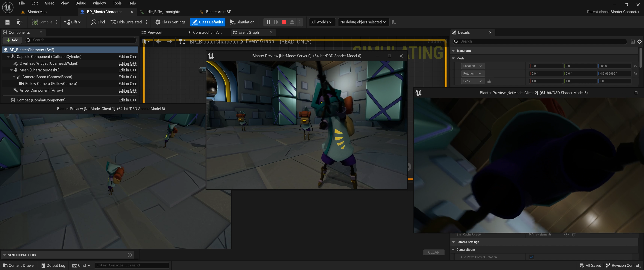The height and width of the screenshot is (270, 644).
Task: Stop the simulation with red button
Action: pos(284,22)
